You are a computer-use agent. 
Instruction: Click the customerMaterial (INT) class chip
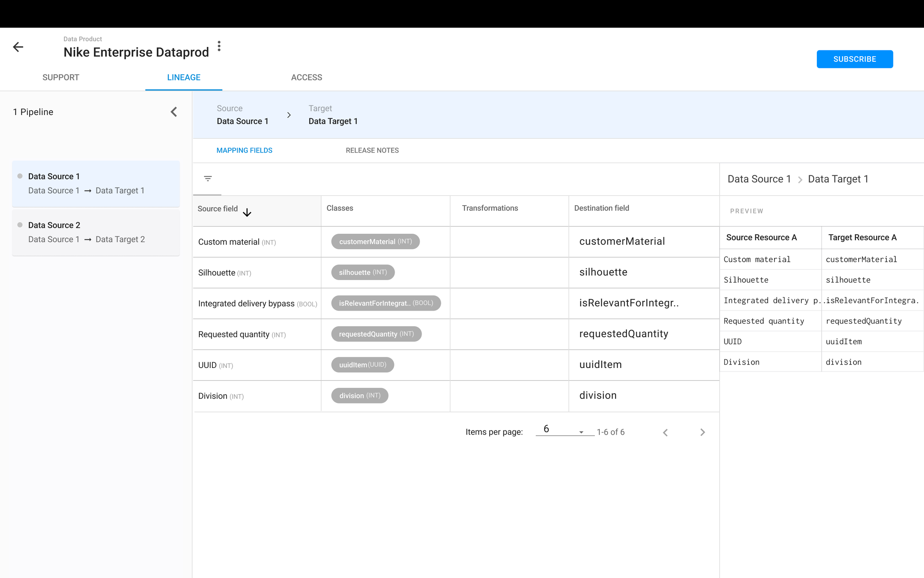click(x=375, y=241)
